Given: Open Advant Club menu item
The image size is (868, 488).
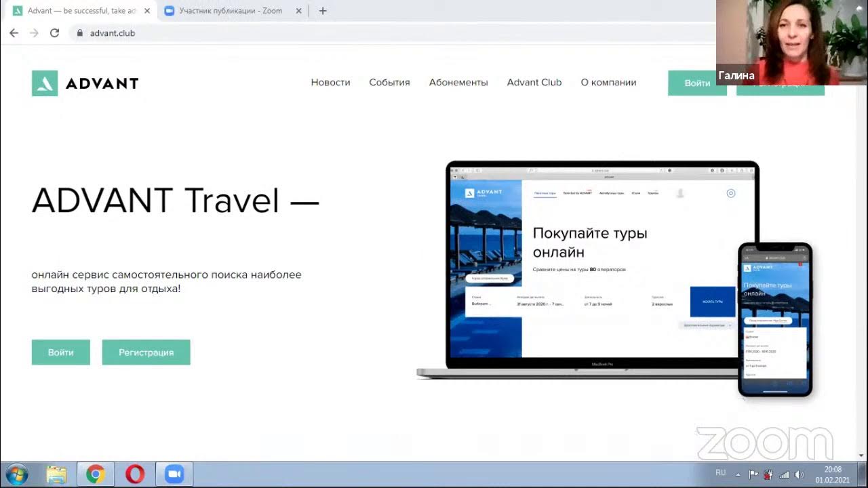Looking at the screenshot, I should (534, 83).
